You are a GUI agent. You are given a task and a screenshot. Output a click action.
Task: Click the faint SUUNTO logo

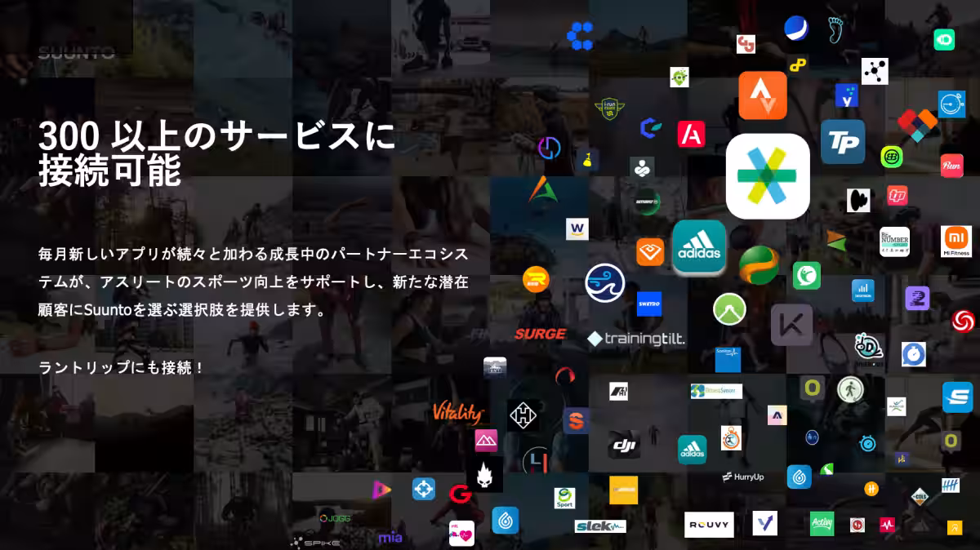coord(76,54)
